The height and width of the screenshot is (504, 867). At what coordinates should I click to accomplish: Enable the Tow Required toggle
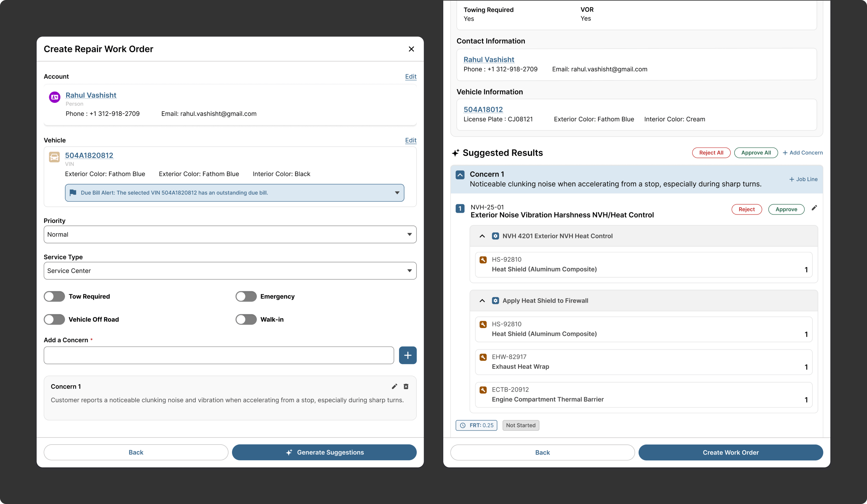coord(54,296)
